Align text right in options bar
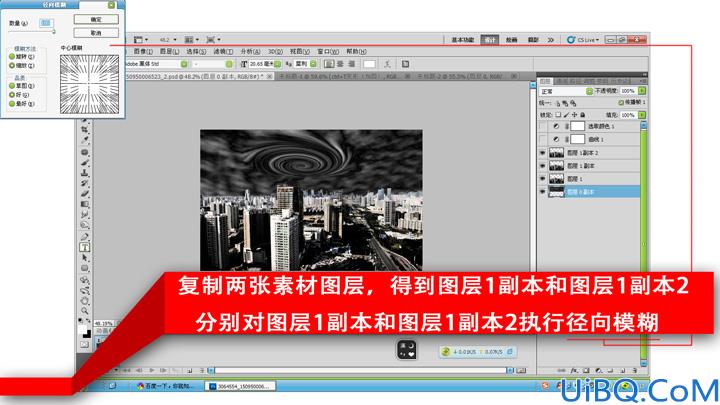Viewport: 720px width, 405px height. 352,64
